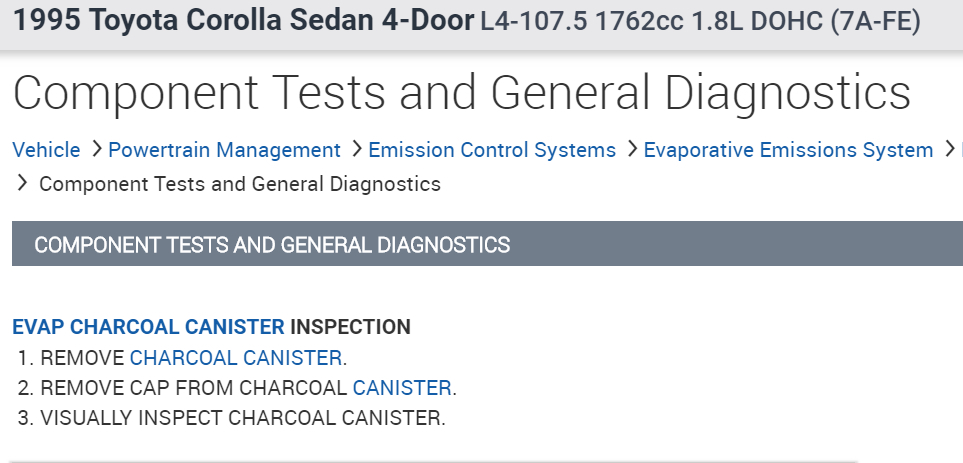Click the gray COMPONENT TESTS section header bar
The image size is (963, 463).
point(487,245)
